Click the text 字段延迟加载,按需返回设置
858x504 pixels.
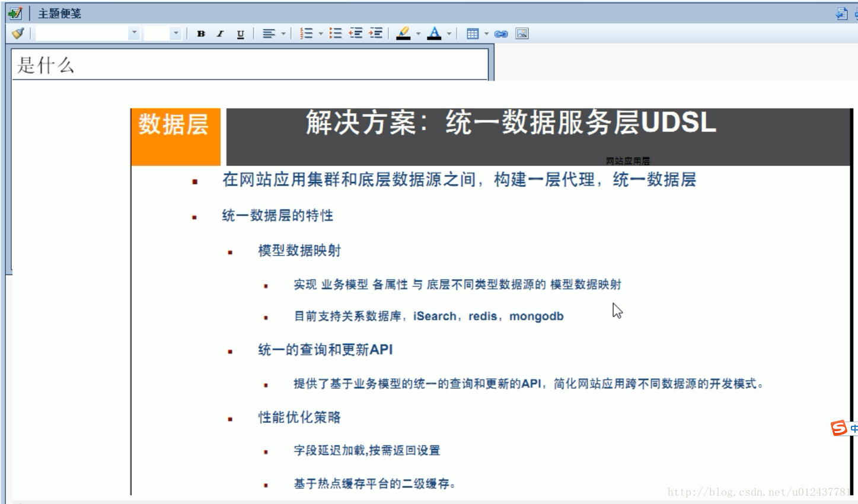pyautogui.click(x=367, y=451)
